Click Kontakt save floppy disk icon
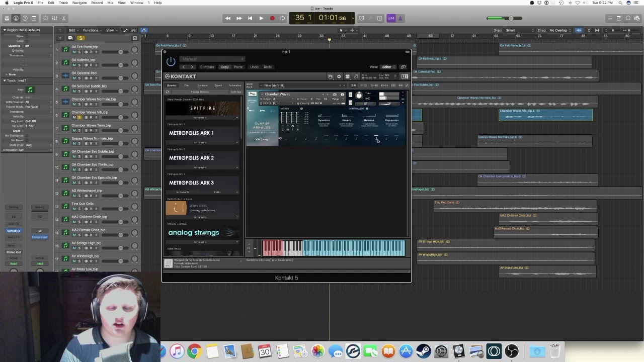 [331, 76]
